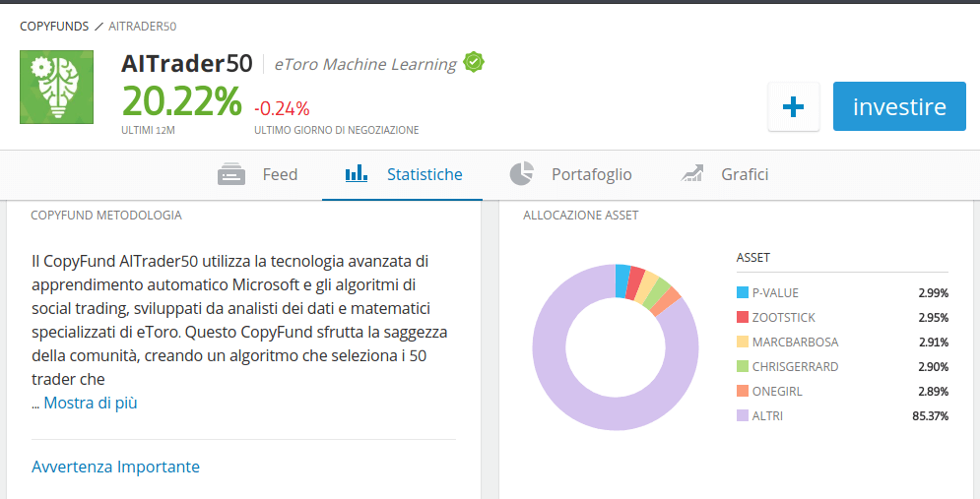
Task: Select MARCBOSA yellow legend swatch
Action: pyautogui.click(x=742, y=343)
